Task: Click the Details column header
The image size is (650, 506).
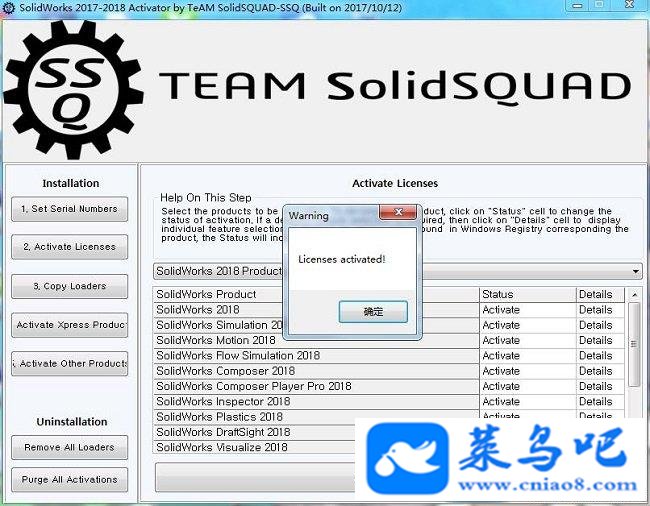Action: click(600, 295)
